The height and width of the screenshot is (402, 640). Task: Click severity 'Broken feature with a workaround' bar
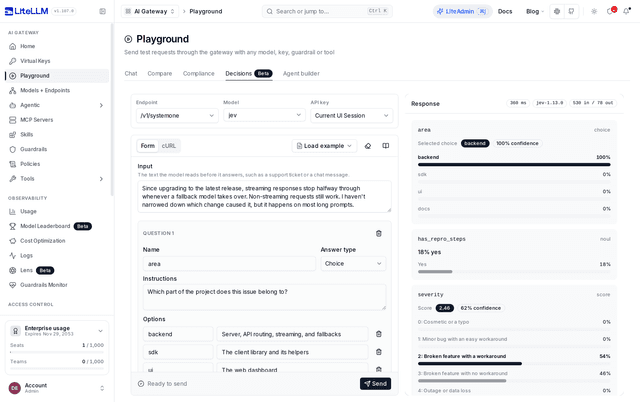click(514, 363)
